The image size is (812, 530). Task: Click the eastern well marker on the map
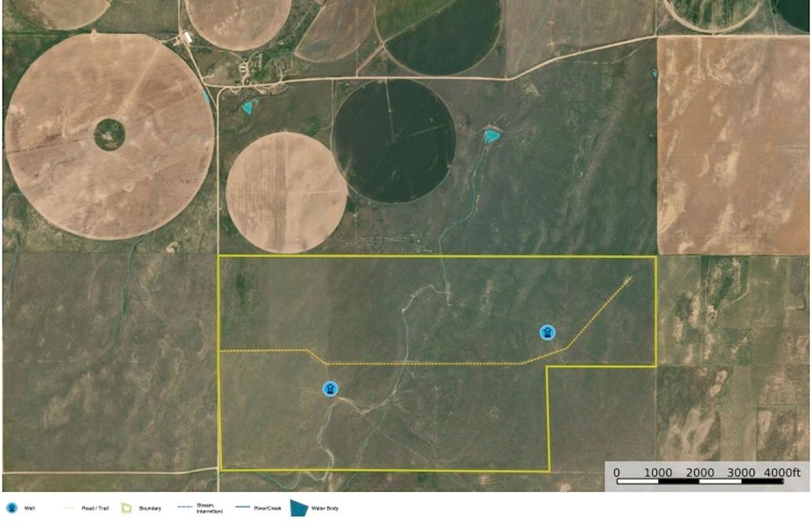(x=547, y=333)
